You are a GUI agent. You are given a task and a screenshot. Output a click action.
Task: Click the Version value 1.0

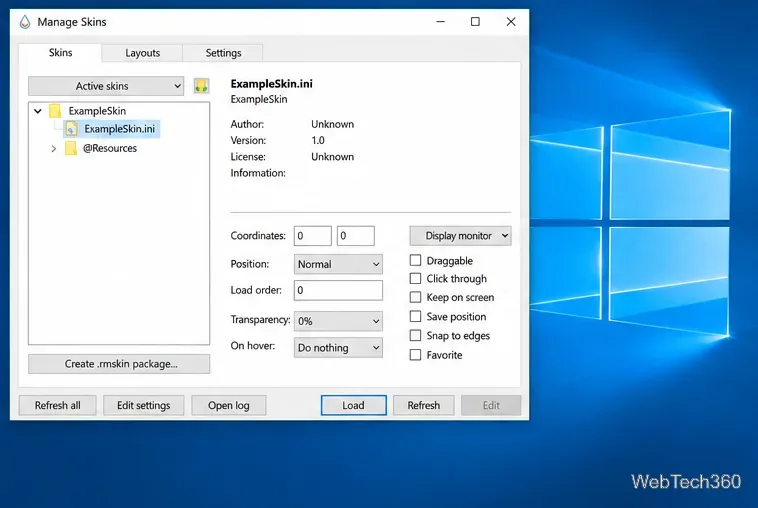pyautogui.click(x=318, y=140)
